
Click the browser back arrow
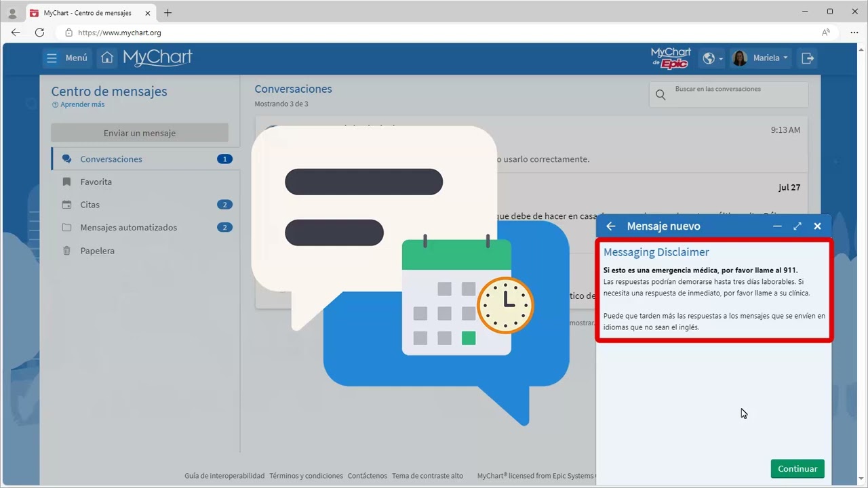point(16,33)
